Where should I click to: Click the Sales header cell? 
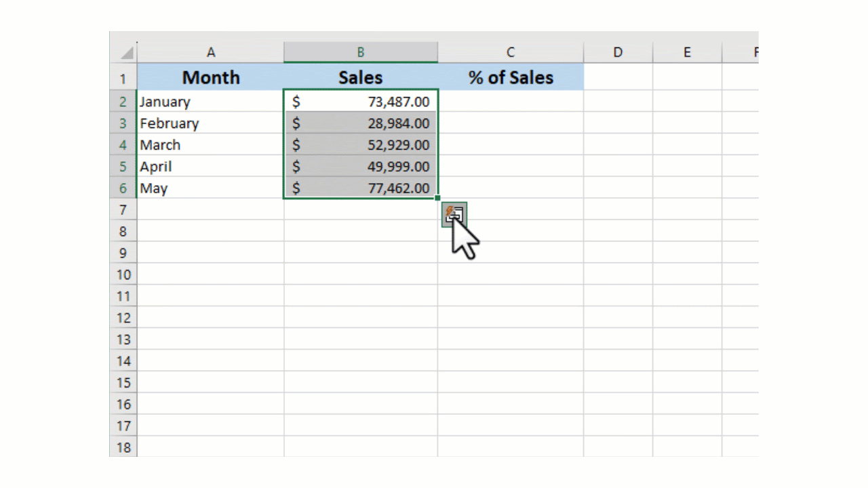point(361,77)
